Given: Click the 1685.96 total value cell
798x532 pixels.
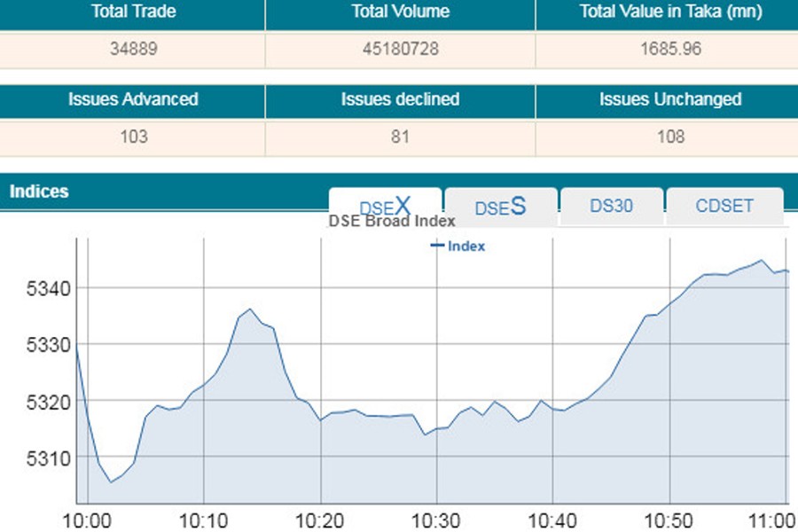Looking at the screenshot, I should [669, 49].
